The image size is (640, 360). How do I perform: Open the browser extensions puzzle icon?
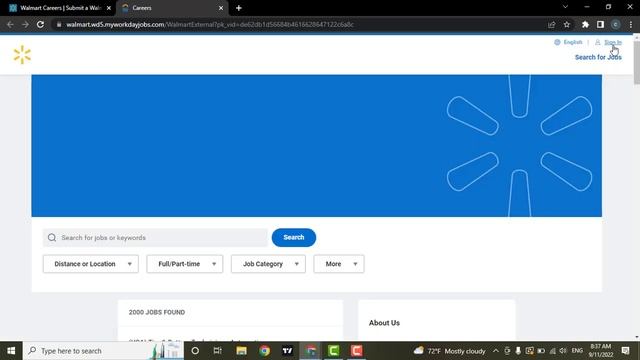point(585,24)
